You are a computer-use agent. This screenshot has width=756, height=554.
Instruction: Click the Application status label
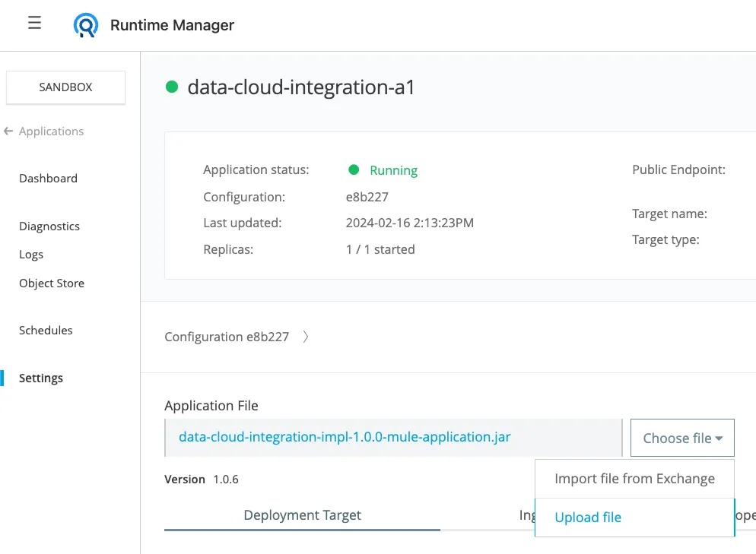point(256,170)
